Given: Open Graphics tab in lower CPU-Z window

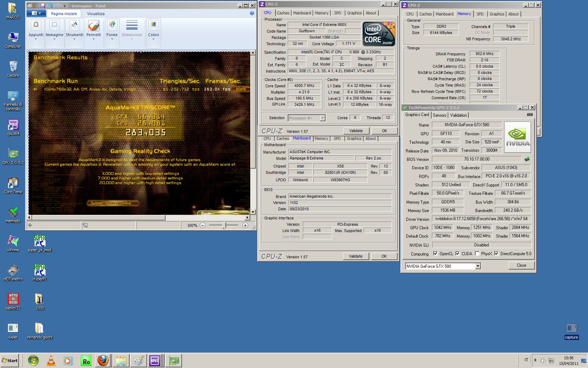Looking at the screenshot, I should coord(354,138).
